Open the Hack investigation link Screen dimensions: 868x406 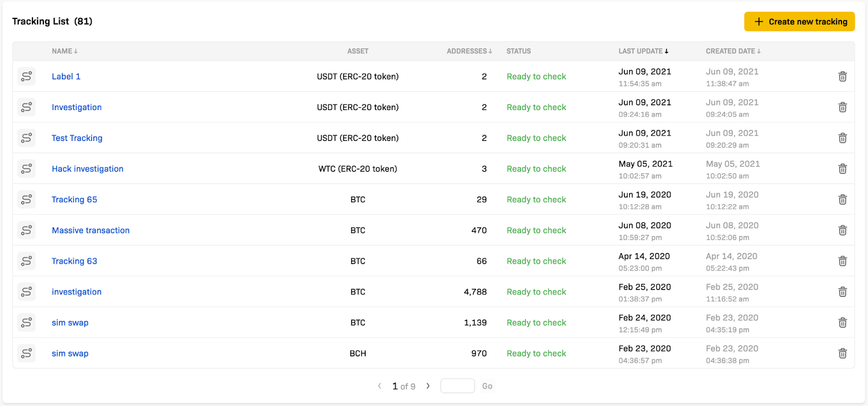click(x=87, y=169)
